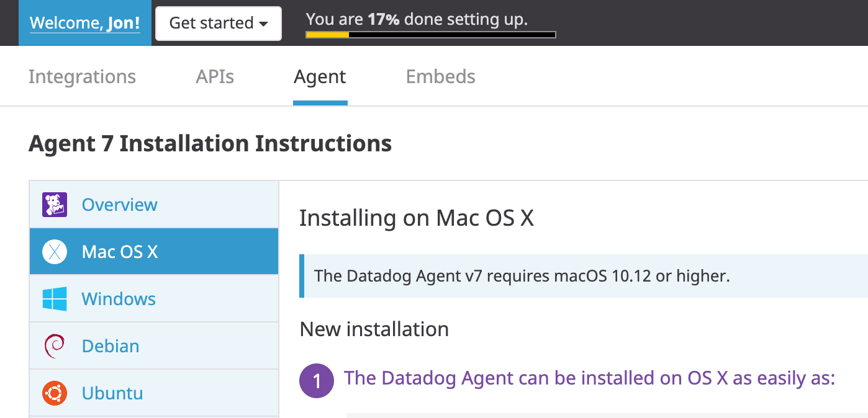Choose the Windows text link in the platform list
This screenshot has width=868, height=418.
point(119,299)
